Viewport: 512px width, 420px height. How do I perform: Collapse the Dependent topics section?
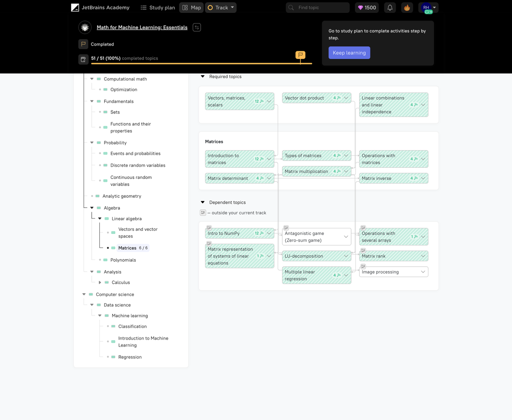(x=203, y=202)
